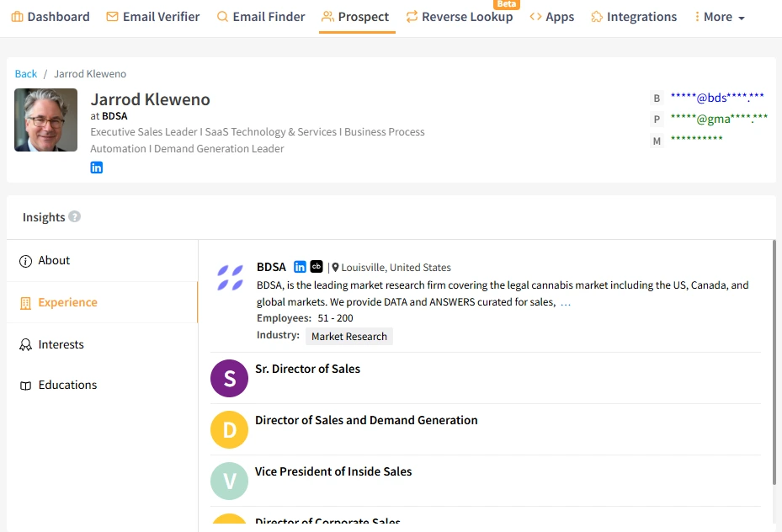Screen dimensions: 782x532
Task: Click the Dashboard briefcase icon
Action: pos(17,17)
